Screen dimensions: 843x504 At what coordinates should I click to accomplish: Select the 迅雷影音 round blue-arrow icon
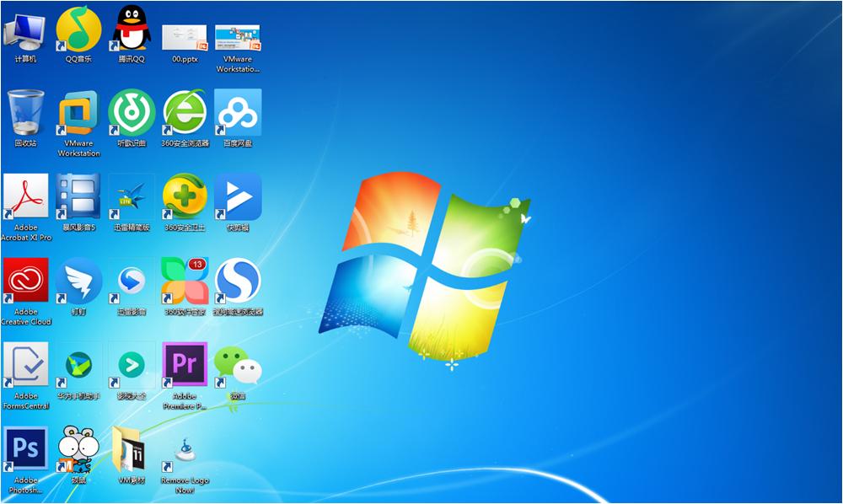point(132,281)
